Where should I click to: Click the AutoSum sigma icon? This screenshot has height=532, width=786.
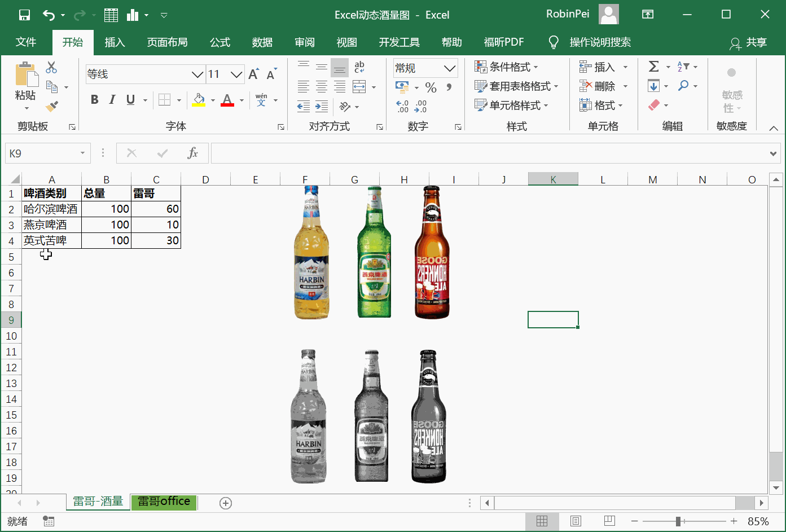654,67
